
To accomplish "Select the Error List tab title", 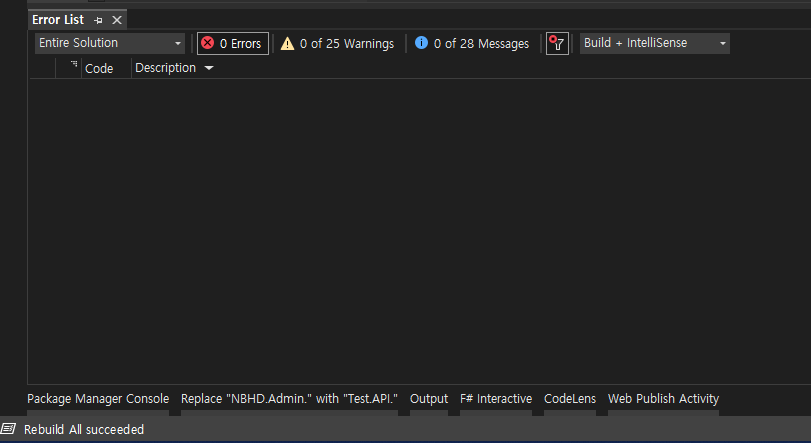I will (58, 20).
